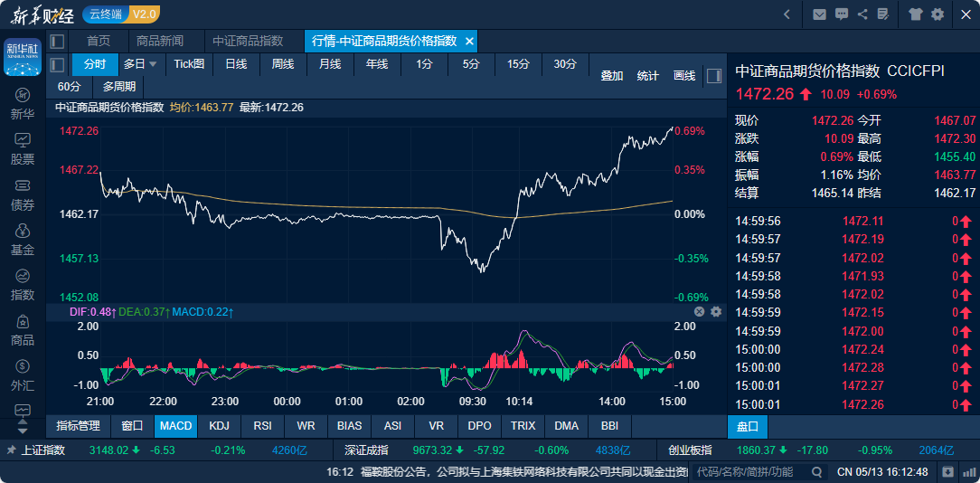Toggle the panel button beside 分时
Viewport: 980px width, 483px height.
58,64
